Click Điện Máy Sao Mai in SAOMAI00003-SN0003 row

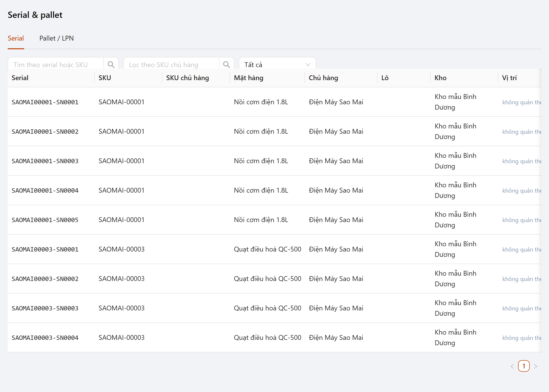tap(336, 308)
